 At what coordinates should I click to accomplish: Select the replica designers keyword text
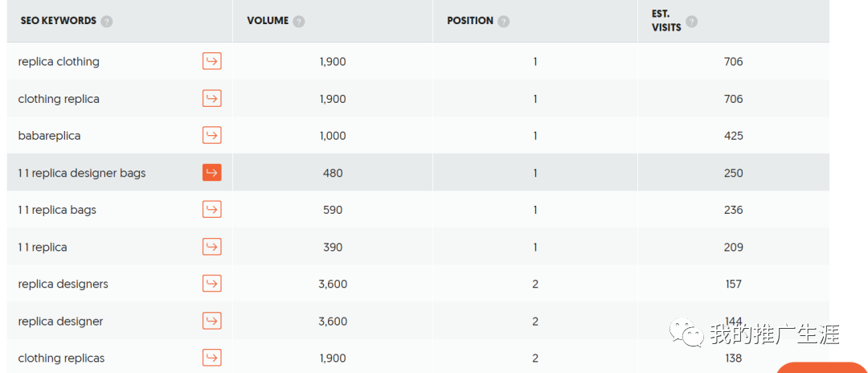[x=63, y=284]
